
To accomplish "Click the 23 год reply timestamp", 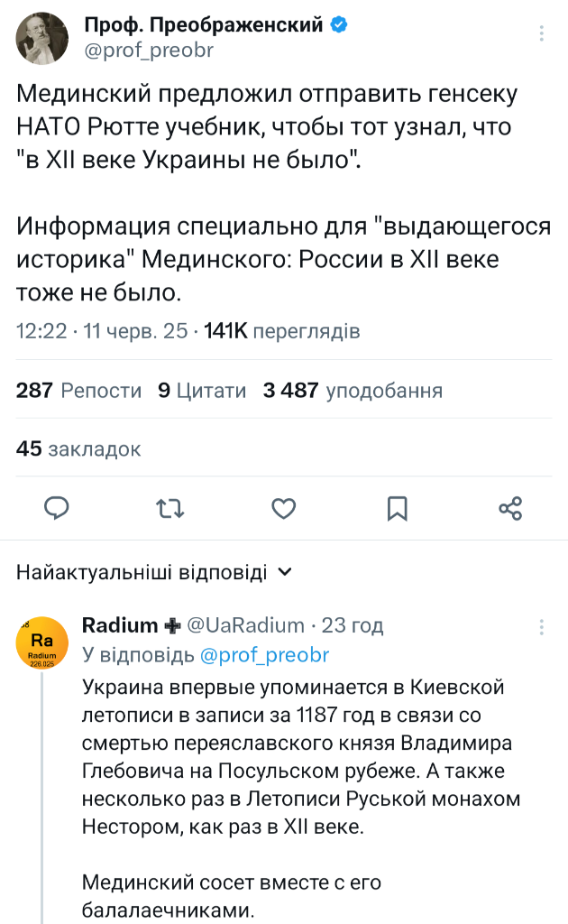I will [353, 625].
